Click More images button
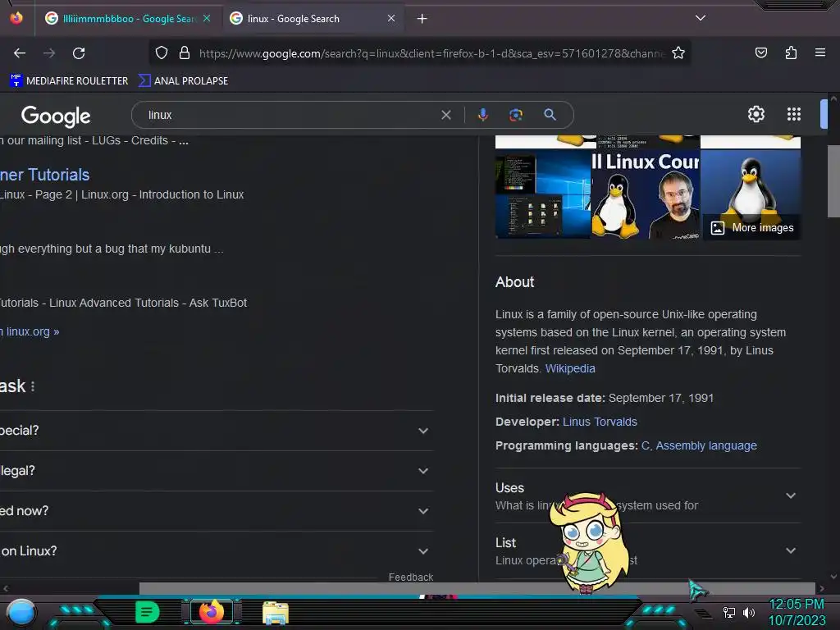 click(x=752, y=228)
